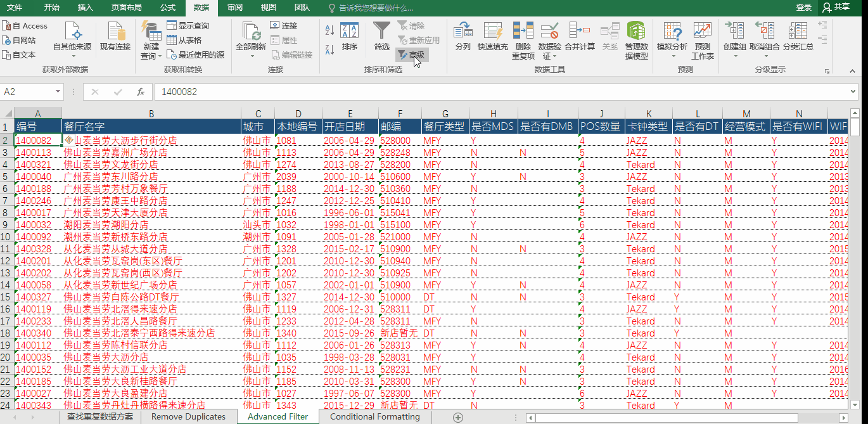The width and height of the screenshot is (868, 424).
Task: Switch to Formulas (公式) ribbon tab
Action: click(x=168, y=8)
